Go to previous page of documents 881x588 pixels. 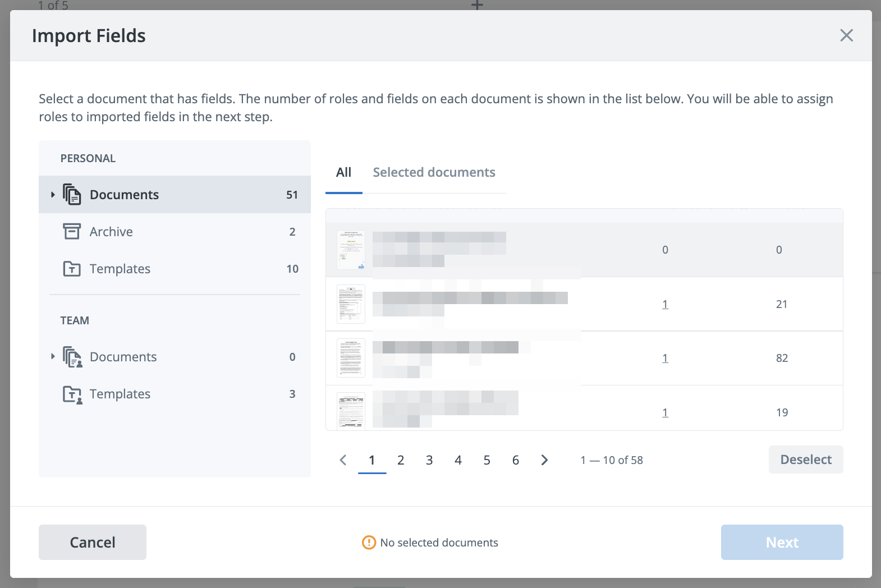[x=343, y=460]
